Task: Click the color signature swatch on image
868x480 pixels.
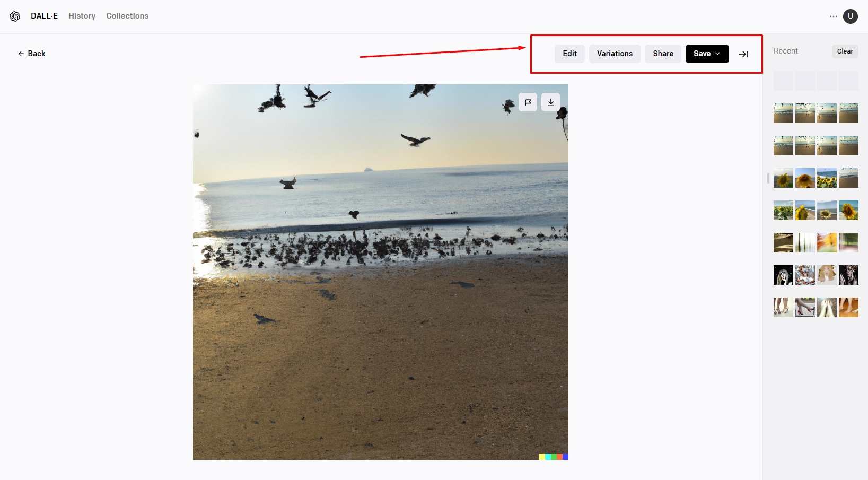Action: [x=554, y=457]
